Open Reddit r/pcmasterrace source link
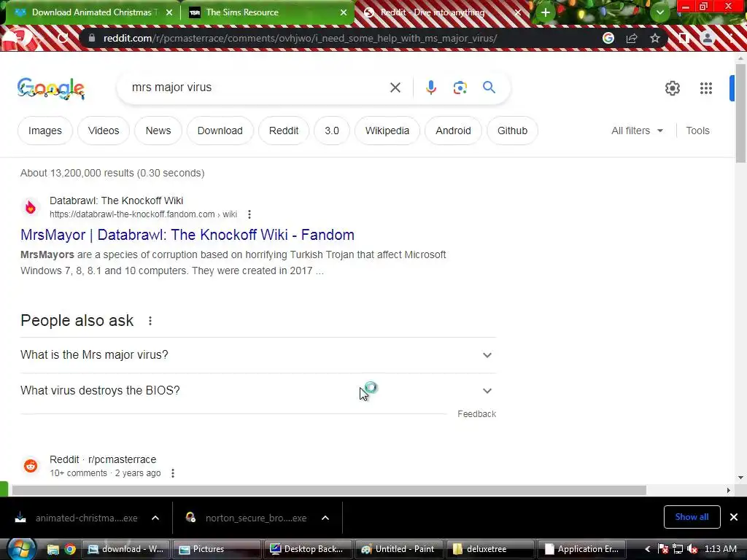The height and width of the screenshot is (560, 747). 103,459
